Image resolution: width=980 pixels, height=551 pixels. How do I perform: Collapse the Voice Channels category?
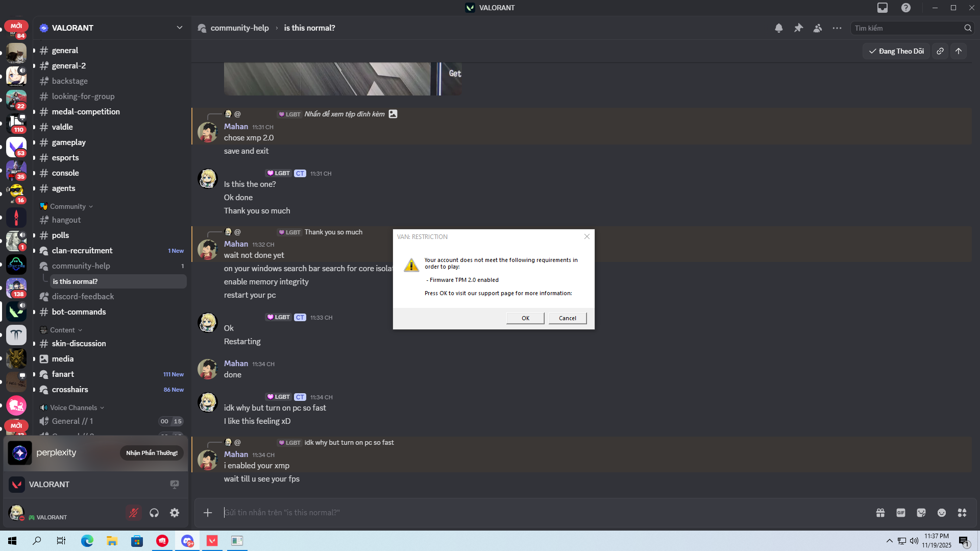pyautogui.click(x=72, y=408)
